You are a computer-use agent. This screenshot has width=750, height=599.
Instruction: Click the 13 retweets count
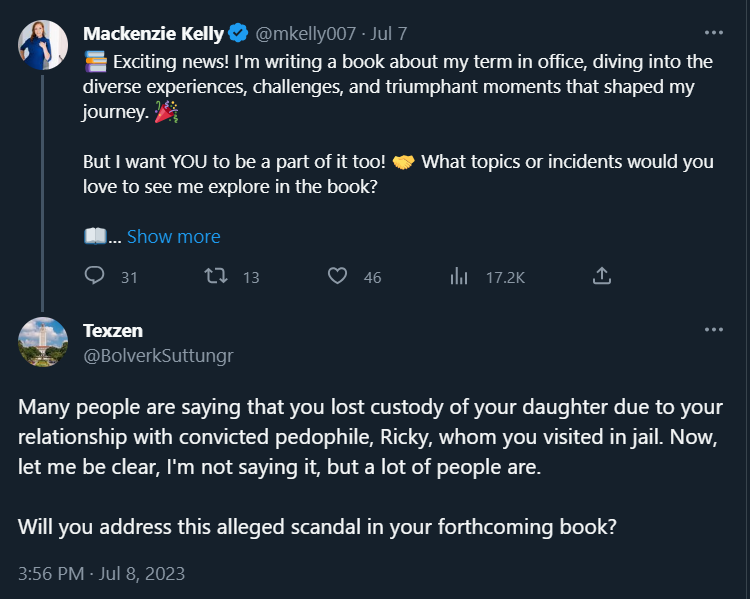point(251,277)
